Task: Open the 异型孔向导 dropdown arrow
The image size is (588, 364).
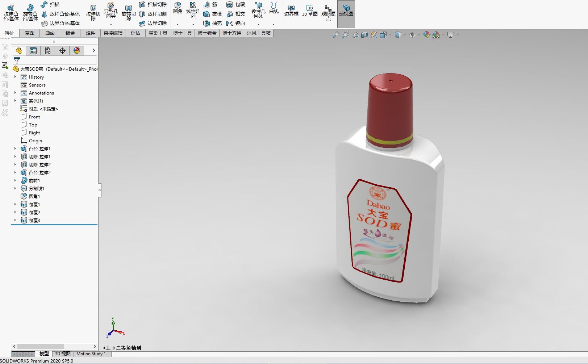Action: pos(111,24)
